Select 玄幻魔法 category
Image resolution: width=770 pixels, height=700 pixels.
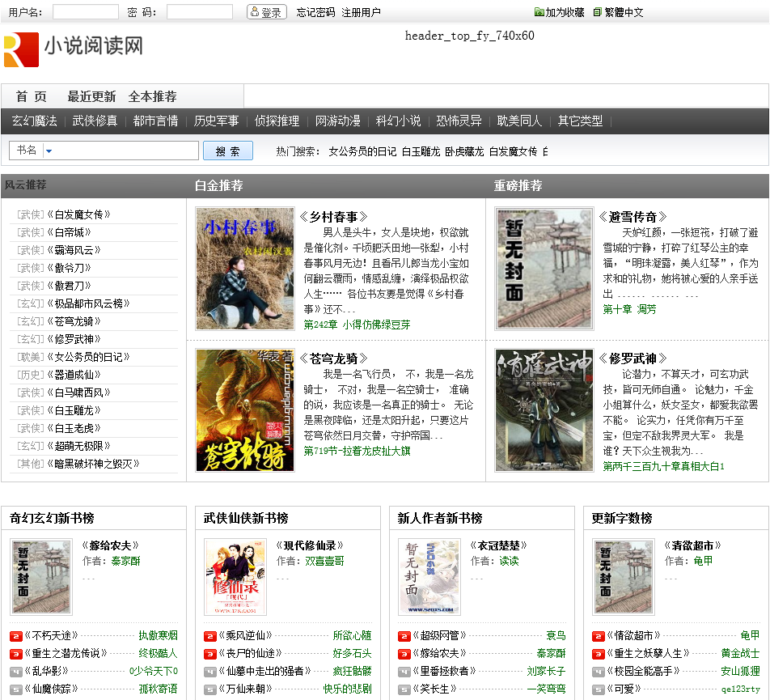point(34,121)
